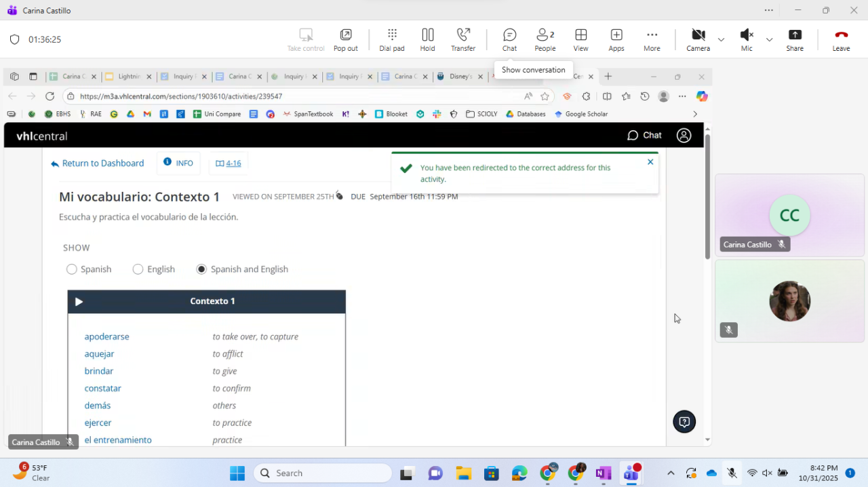Open the INFO button
The height and width of the screenshot is (487, 868).
(x=178, y=163)
